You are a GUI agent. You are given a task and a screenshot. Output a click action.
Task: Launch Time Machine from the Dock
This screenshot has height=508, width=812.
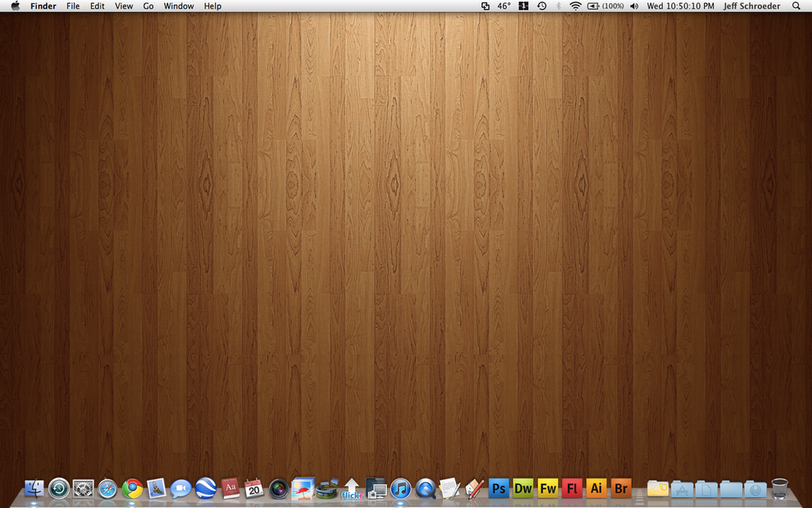pos(59,488)
